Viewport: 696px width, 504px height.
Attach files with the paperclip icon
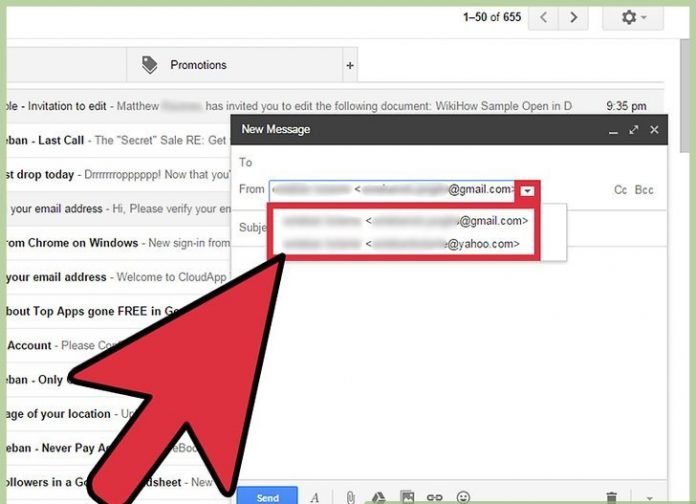tap(351, 497)
